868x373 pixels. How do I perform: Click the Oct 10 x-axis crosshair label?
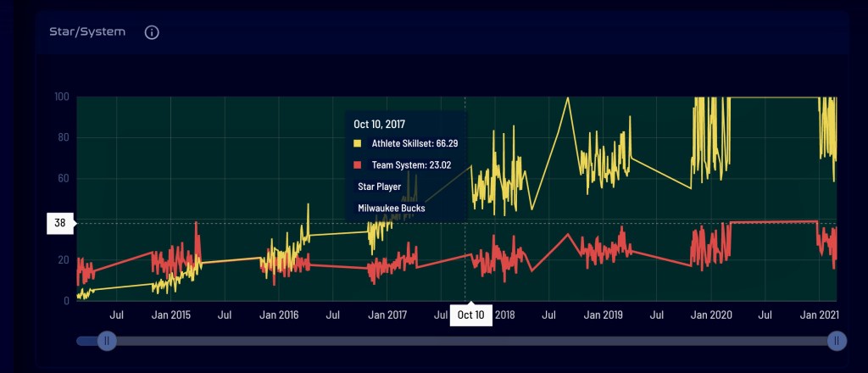[x=470, y=315]
